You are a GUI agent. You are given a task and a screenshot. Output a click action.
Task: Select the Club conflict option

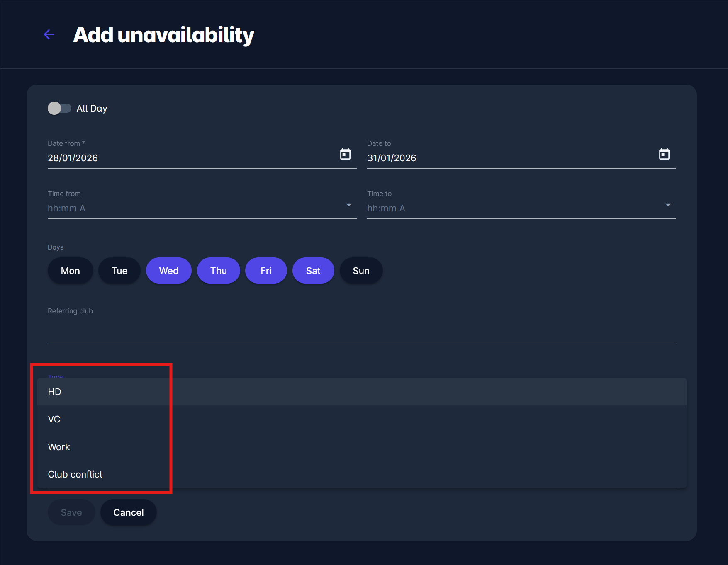75,474
